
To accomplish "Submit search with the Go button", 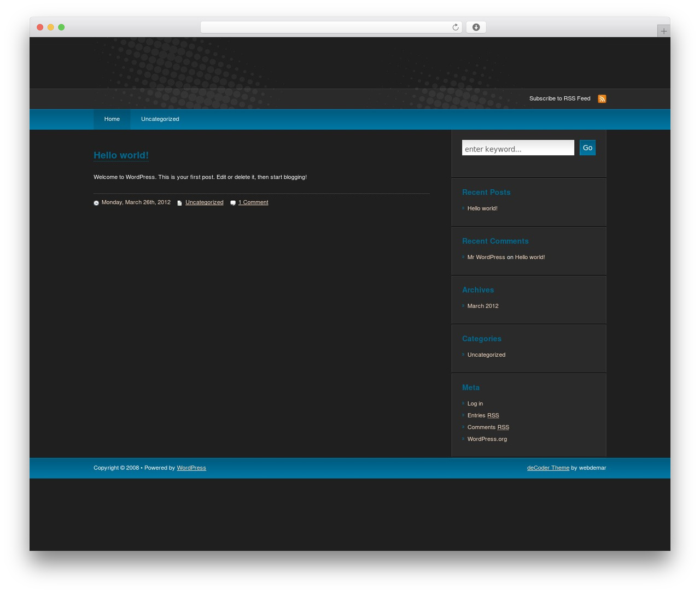I will pos(587,148).
